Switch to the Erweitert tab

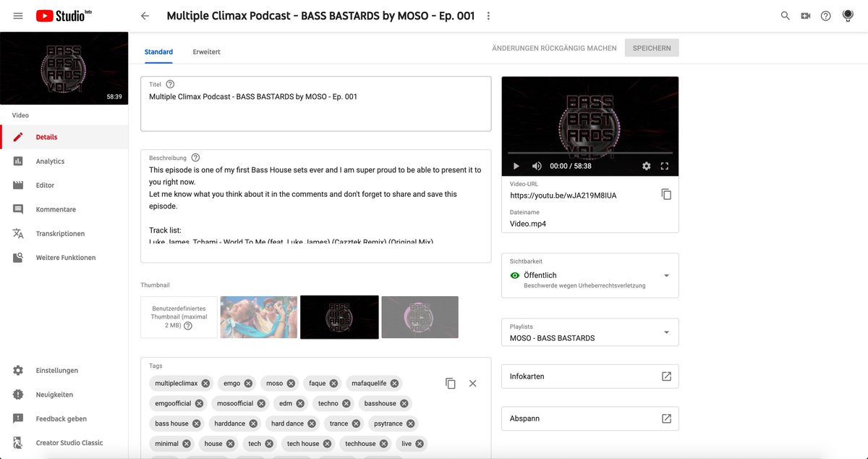[206, 52]
